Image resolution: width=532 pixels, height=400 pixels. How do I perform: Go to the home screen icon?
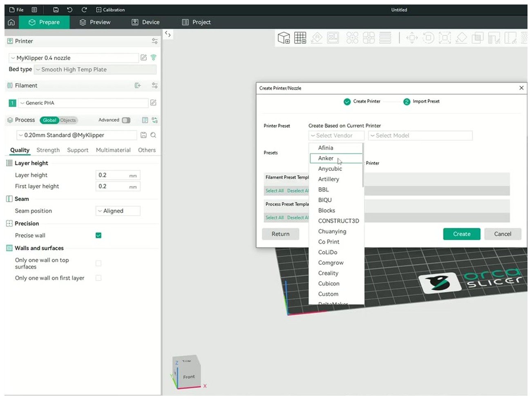[x=11, y=22]
